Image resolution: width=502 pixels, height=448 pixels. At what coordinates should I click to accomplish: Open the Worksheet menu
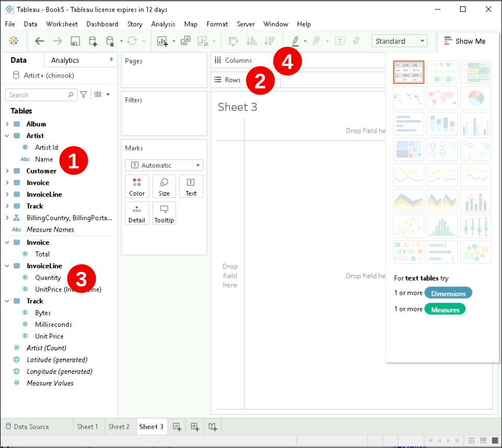(x=62, y=24)
